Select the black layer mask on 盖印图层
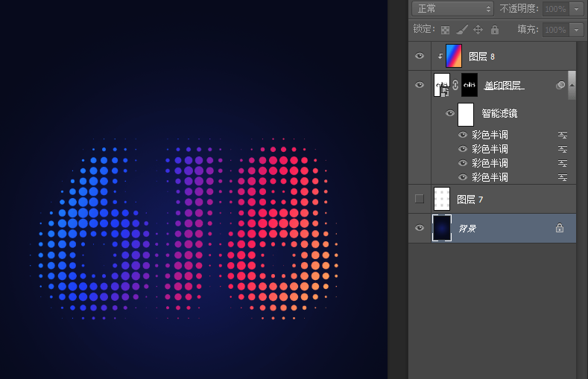This screenshot has width=588, height=379. tap(470, 85)
